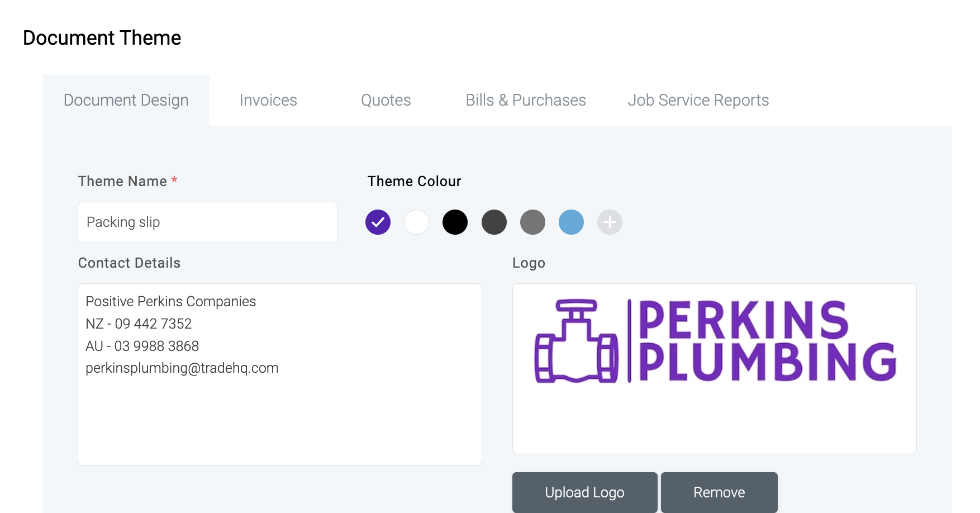Focus the Theme Name input field
This screenshot has width=980, height=513.
point(207,222)
